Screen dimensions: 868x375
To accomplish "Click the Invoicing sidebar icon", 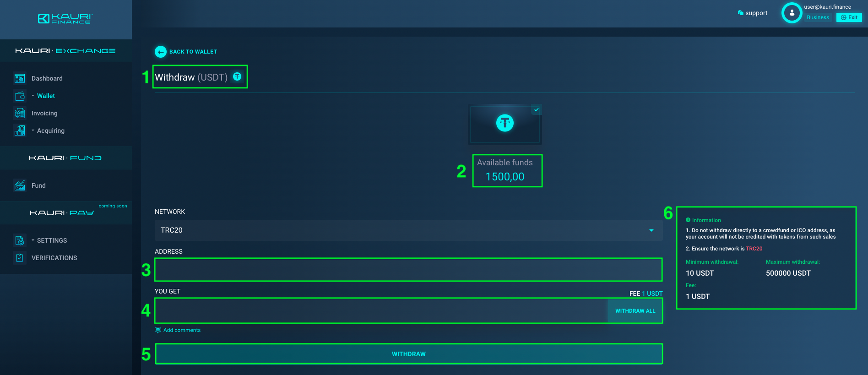I will (x=20, y=113).
